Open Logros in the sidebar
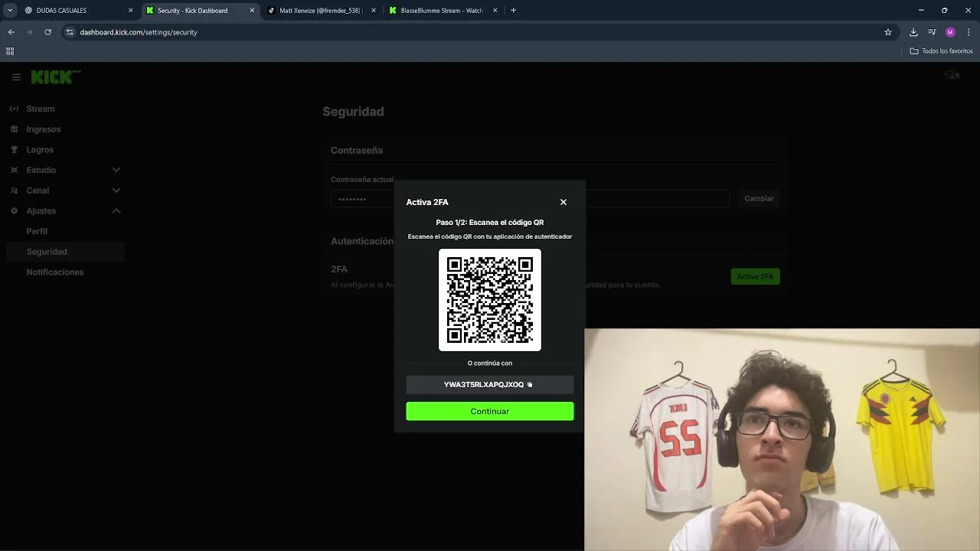Image resolution: width=980 pixels, height=551 pixels. 40,150
